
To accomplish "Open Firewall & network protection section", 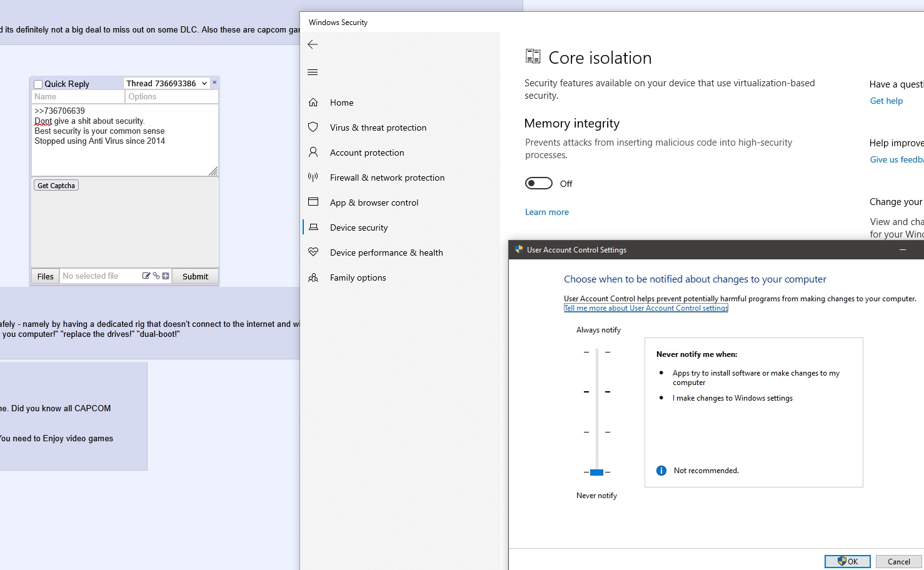I will tap(387, 177).
